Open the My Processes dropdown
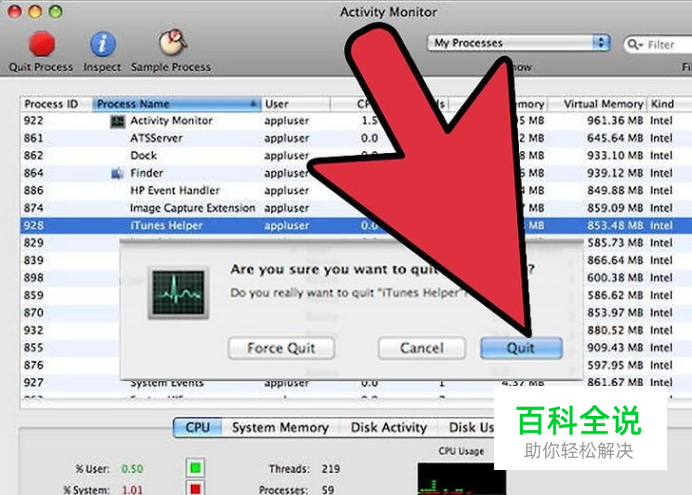 (519, 43)
